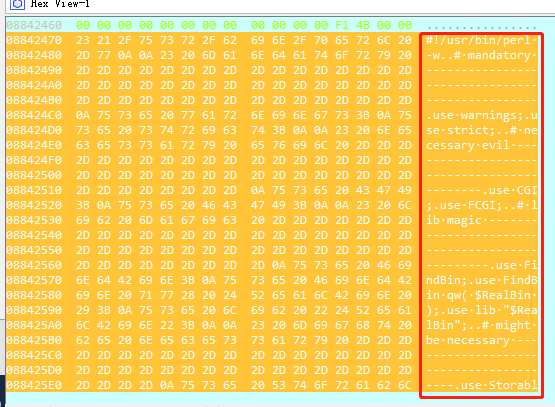Viewport: 555px width, 407px height.
Task: Click ASCII text 'be necessary'
Action: pyautogui.click(x=468, y=340)
